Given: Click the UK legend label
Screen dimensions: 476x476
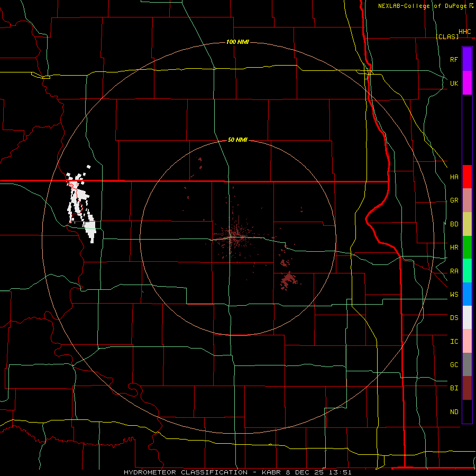Looking at the screenshot, I should click(x=454, y=83).
